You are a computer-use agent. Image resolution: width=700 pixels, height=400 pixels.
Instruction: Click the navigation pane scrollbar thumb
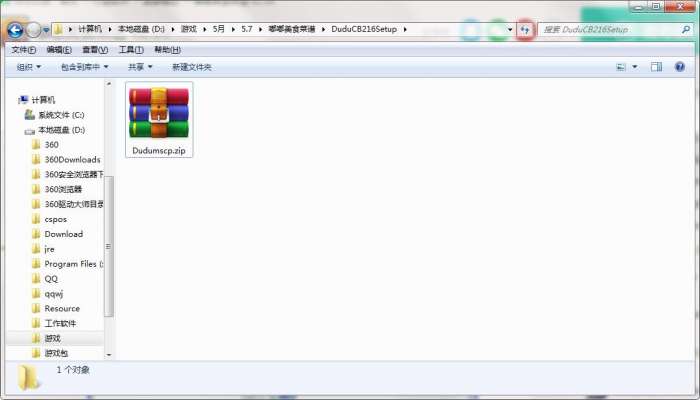[108, 246]
